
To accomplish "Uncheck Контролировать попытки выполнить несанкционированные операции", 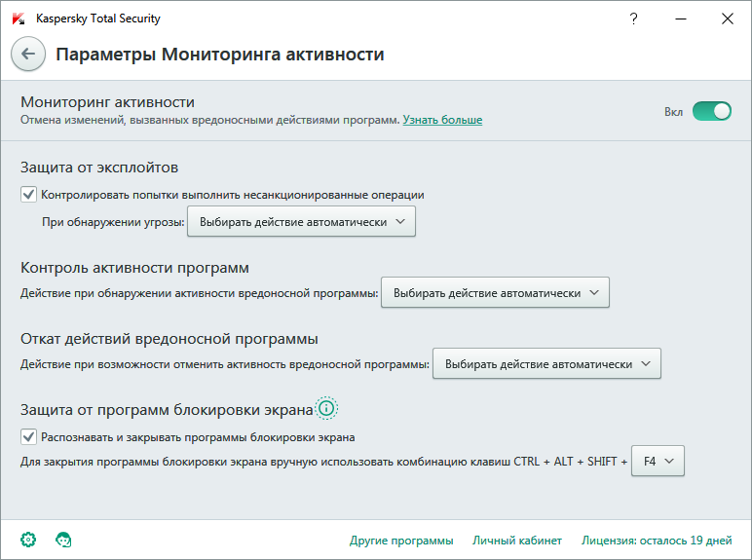I will (28, 194).
